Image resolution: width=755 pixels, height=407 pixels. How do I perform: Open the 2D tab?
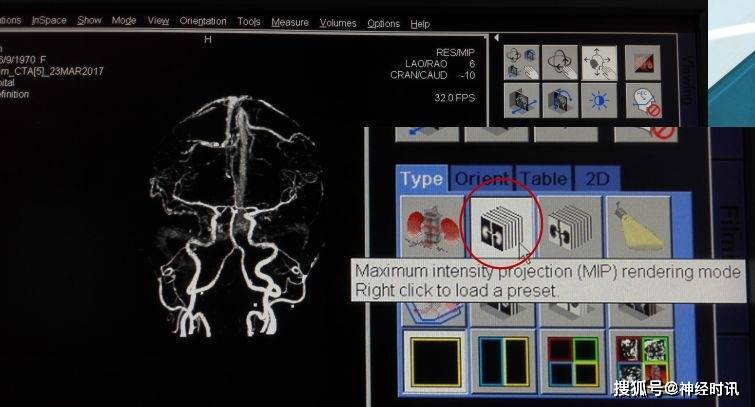tap(597, 180)
